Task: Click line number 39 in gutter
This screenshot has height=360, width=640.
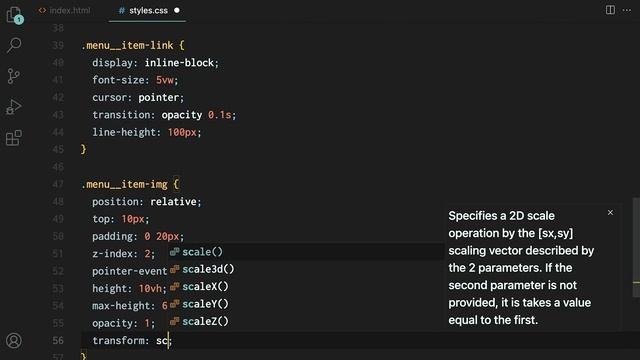Action: tap(58, 45)
